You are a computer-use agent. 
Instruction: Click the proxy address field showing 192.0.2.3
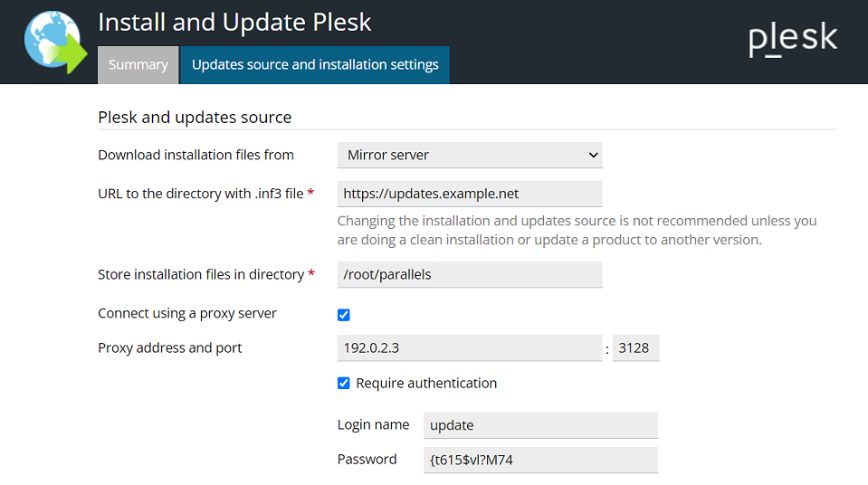tap(469, 347)
